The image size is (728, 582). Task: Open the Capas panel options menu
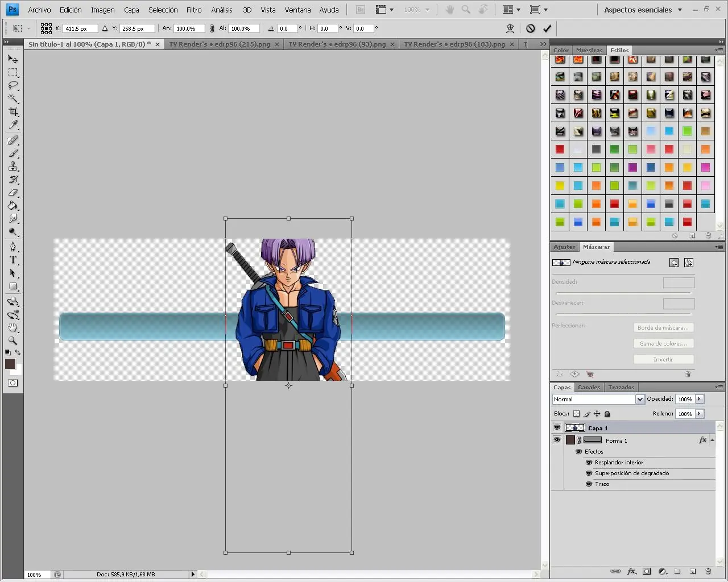pyautogui.click(x=719, y=387)
